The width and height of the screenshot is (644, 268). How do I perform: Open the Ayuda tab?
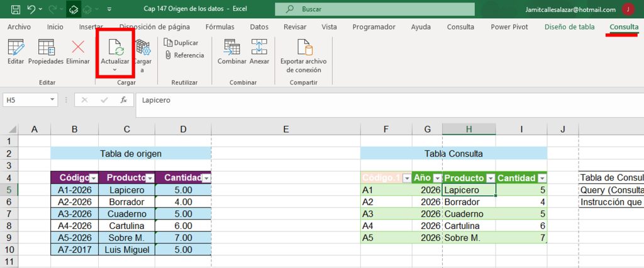(x=421, y=27)
